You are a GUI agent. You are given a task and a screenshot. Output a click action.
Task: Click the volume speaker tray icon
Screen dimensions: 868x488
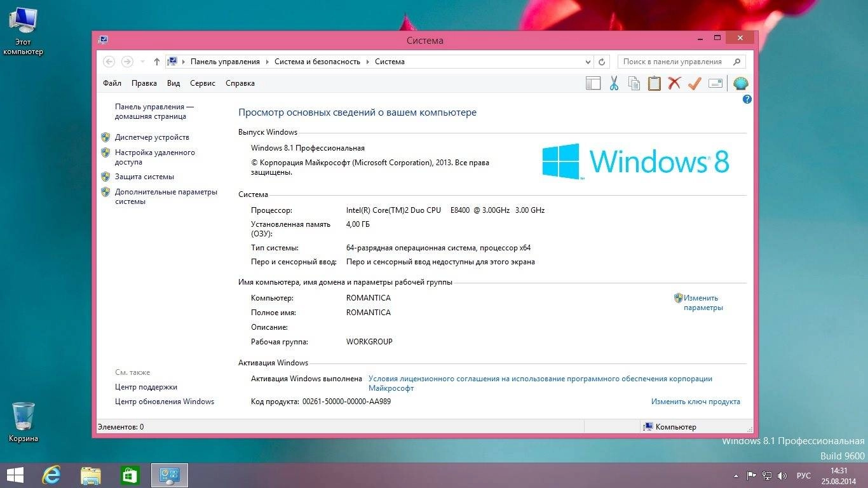click(x=782, y=475)
